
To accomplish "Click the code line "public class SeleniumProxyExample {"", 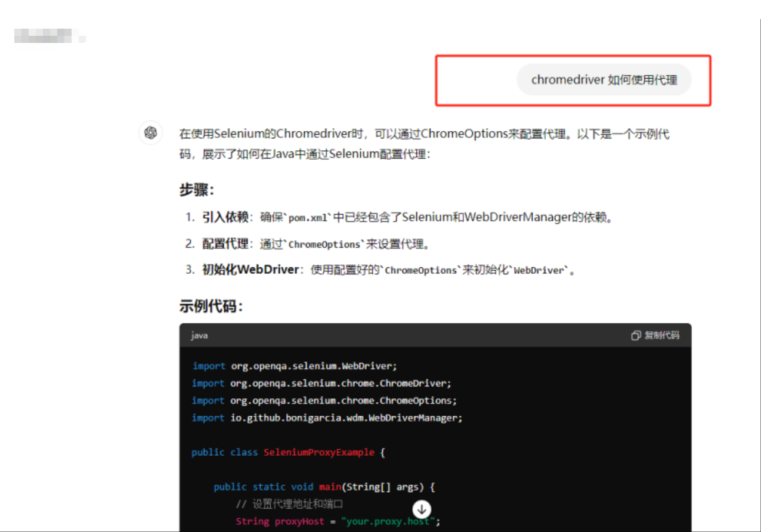I will point(289,452).
